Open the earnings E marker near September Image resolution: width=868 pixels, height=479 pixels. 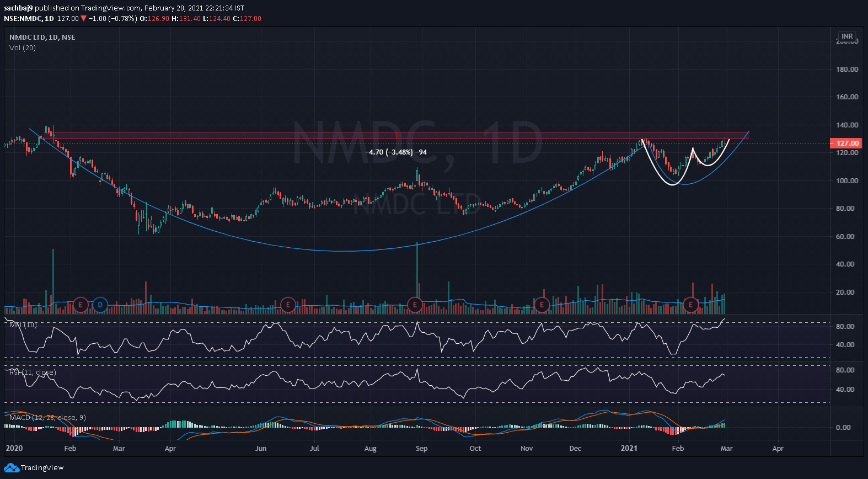415,305
